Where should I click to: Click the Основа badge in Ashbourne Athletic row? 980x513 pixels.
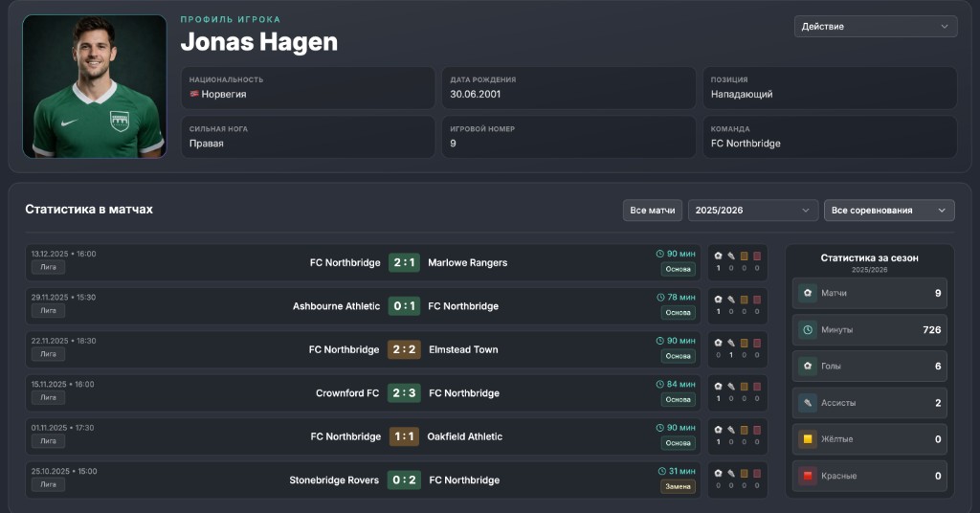[x=678, y=312]
